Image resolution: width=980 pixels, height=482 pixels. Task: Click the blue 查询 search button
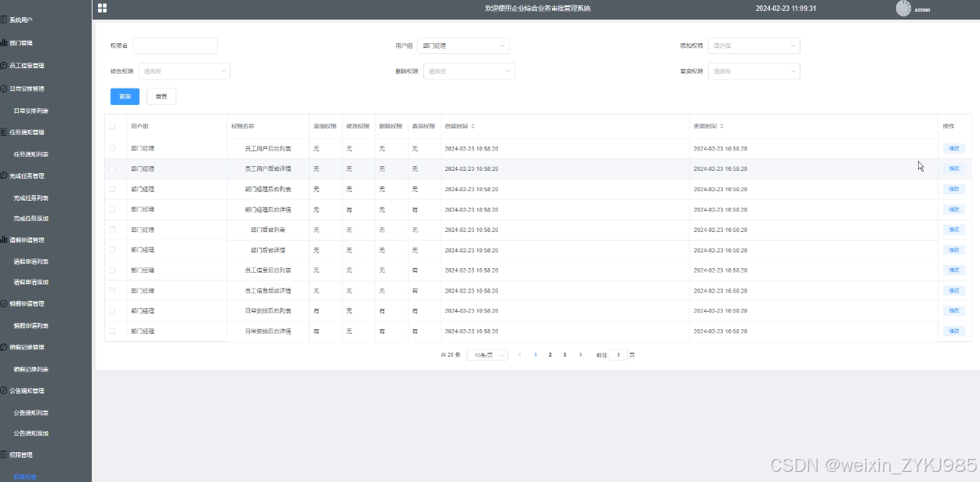click(125, 96)
